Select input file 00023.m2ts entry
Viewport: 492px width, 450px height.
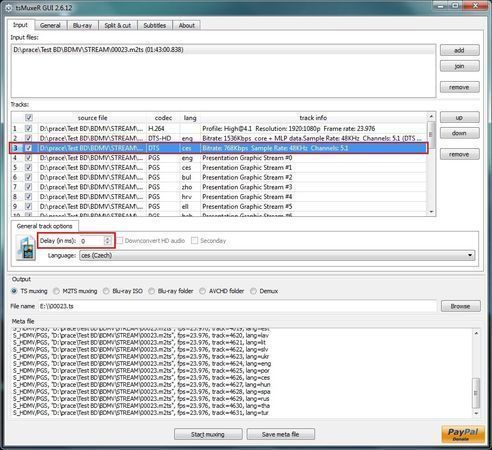coord(223,50)
